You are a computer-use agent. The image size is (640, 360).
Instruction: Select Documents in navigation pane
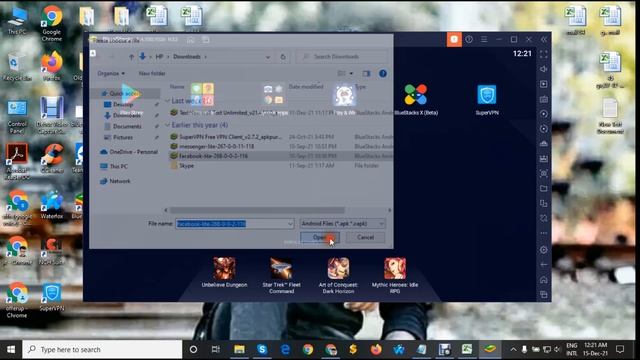(x=127, y=127)
